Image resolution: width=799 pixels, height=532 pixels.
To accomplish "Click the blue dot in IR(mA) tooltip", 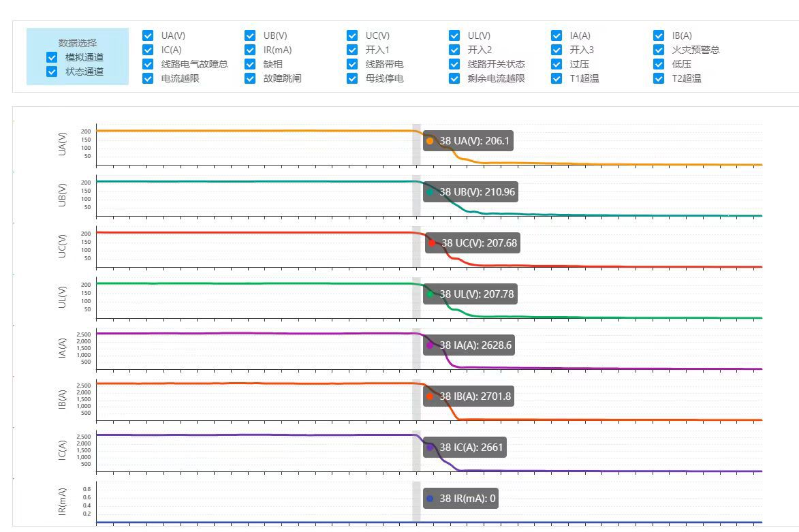I will pos(430,499).
